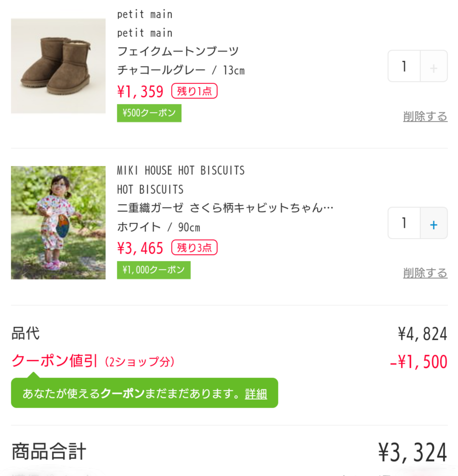The width and height of the screenshot is (458, 476).
Task: Remove the MIKI HOUSE item from cart
Action: point(425,273)
